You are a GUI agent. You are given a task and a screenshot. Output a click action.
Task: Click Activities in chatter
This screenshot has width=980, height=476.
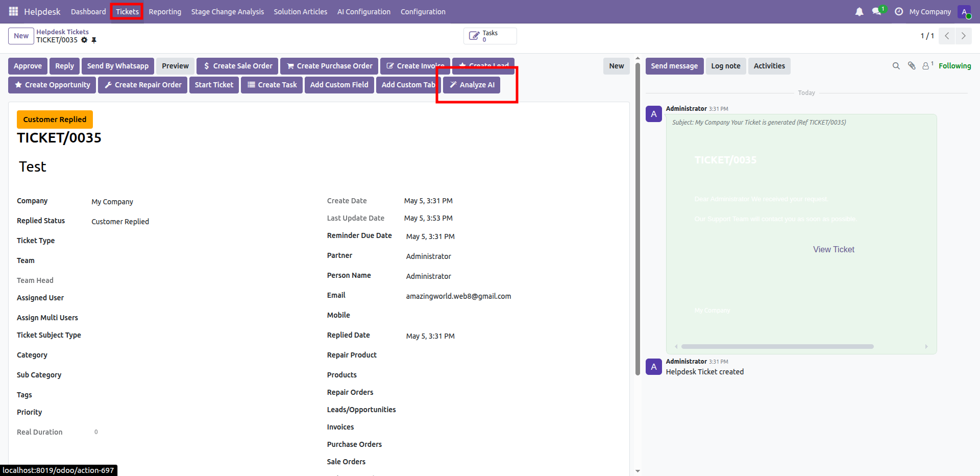[x=769, y=66]
